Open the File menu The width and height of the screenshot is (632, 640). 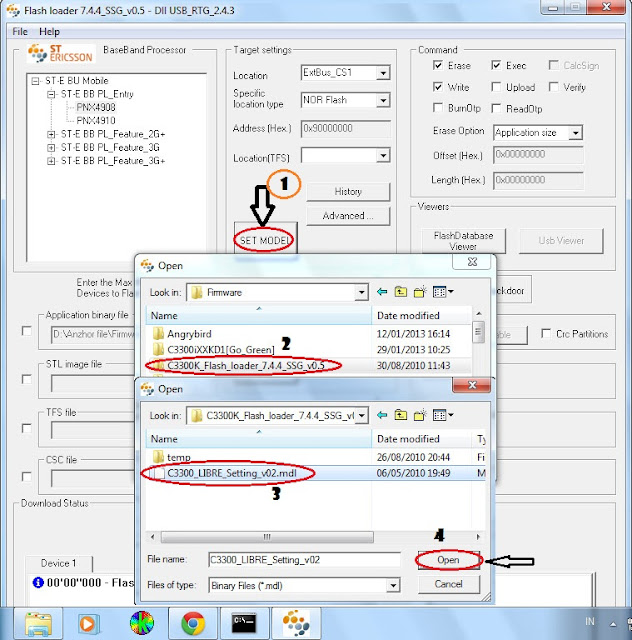click(x=20, y=32)
